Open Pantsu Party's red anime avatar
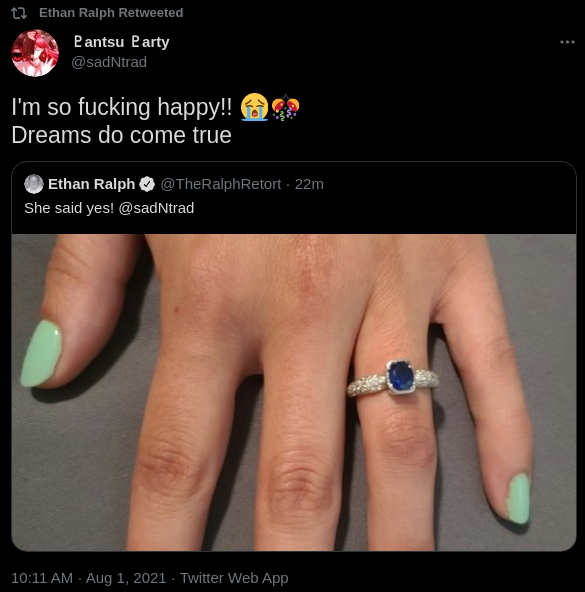Viewport: 585px width, 592px height. 35,53
